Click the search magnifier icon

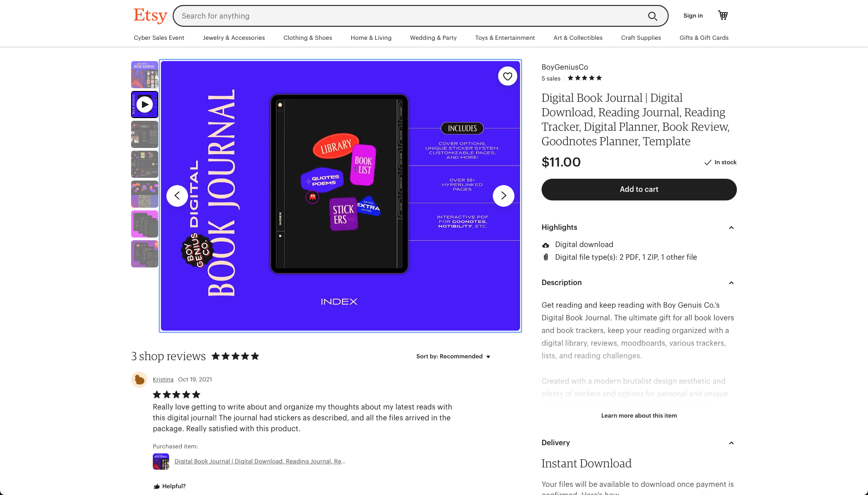(x=652, y=16)
